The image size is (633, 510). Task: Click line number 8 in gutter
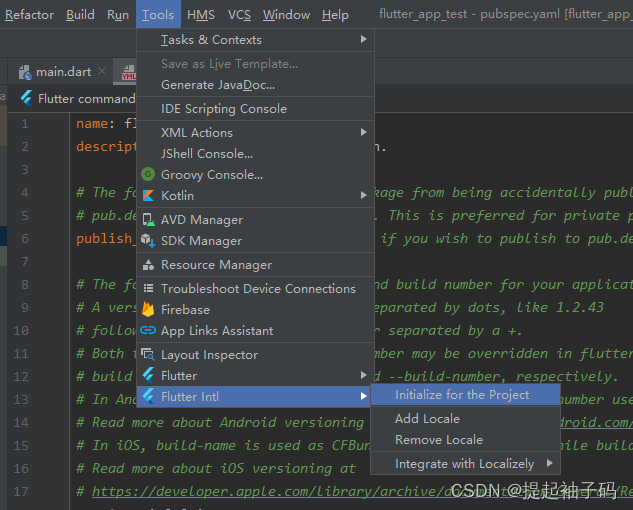(25, 284)
